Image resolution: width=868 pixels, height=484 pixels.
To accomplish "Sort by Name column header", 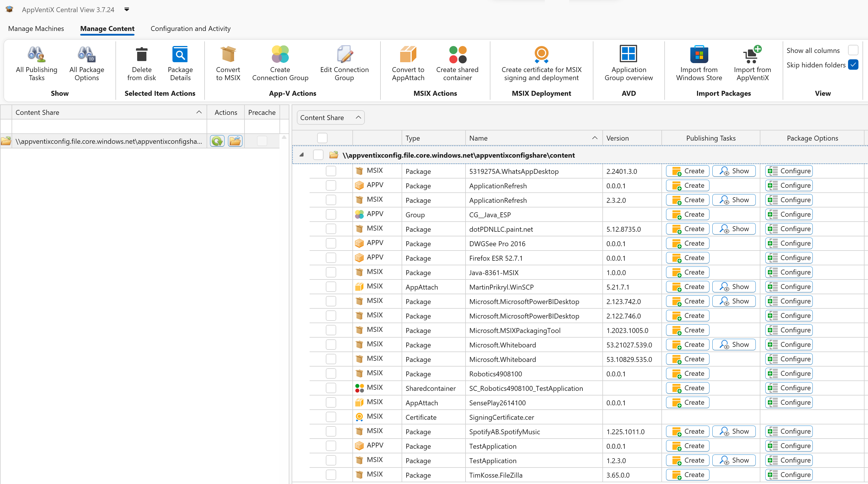I will coord(534,138).
